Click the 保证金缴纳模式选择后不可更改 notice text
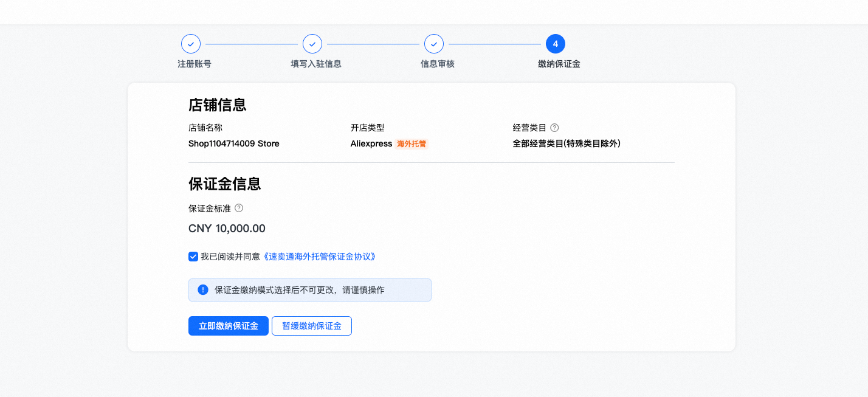 click(x=300, y=290)
